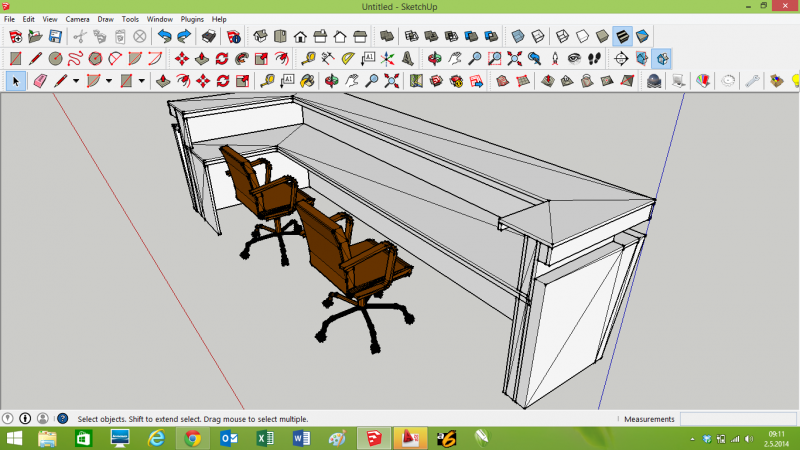This screenshot has width=800, height=450.
Task: Click the Measurements input box
Action: [x=738, y=419]
